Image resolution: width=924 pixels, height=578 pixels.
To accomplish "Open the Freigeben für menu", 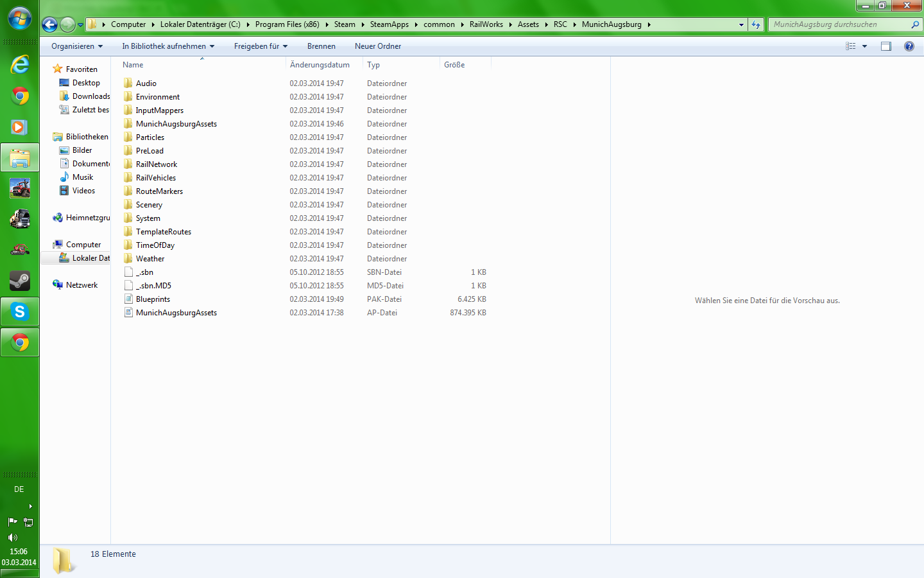I will (x=261, y=46).
